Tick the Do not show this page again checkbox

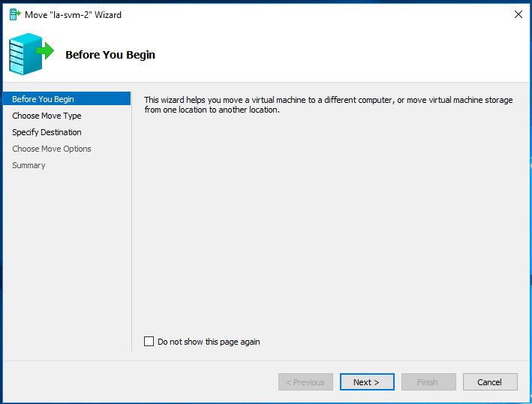pos(149,341)
